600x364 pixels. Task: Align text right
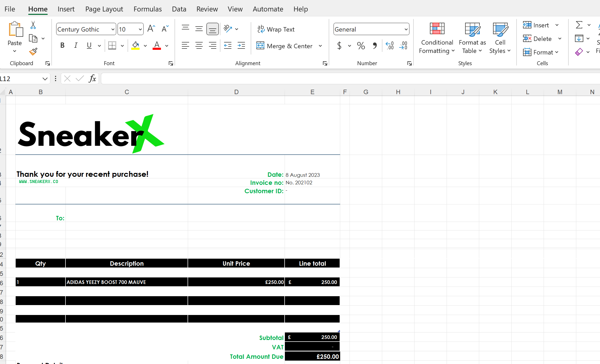[213, 45]
